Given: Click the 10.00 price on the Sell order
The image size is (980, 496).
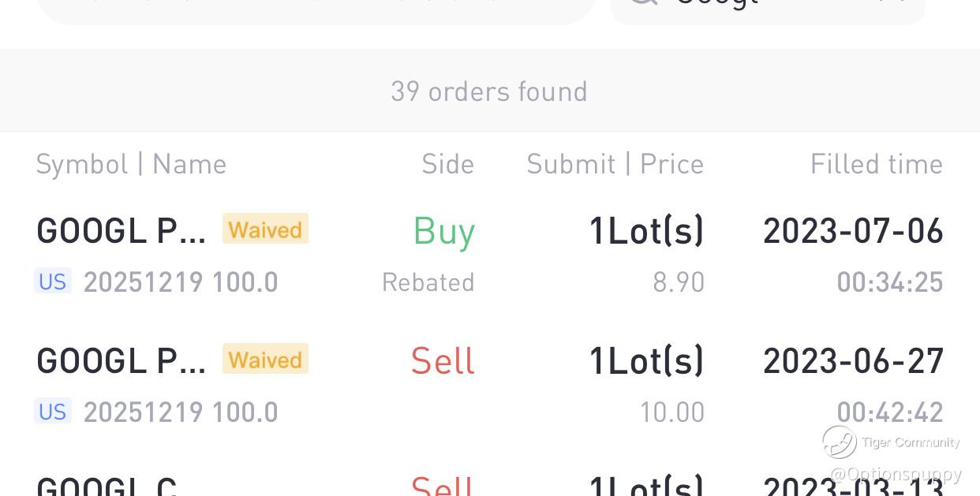Looking at the screenshot, I should coord(671,412).
